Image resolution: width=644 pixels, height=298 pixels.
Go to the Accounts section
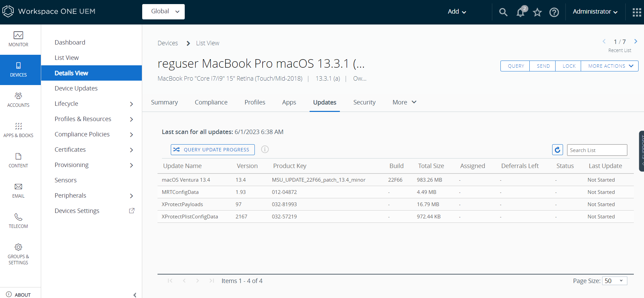point(18,100)
